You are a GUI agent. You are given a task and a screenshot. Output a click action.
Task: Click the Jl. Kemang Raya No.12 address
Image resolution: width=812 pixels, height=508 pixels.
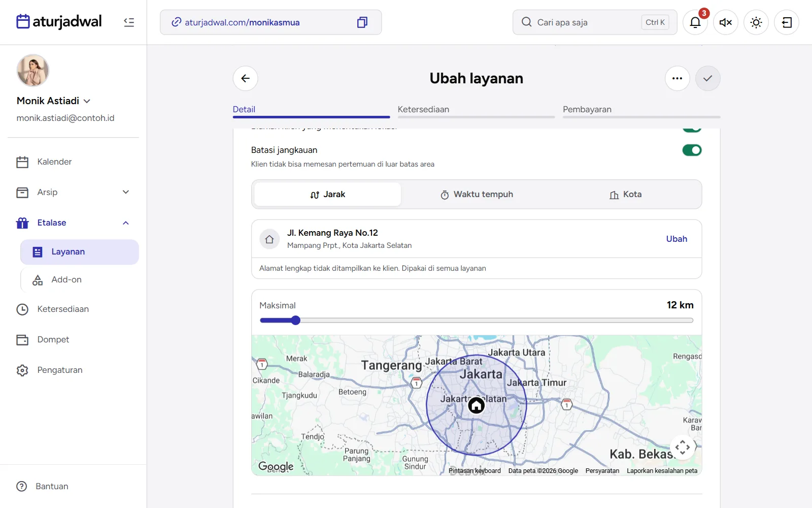(x=332, y=233)
